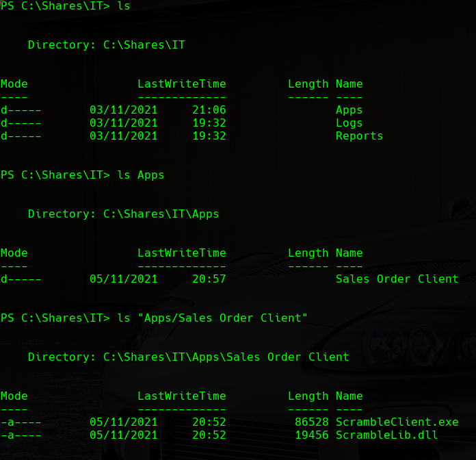Click the Sales Order Client directory path line
The image size is (476, 460).
[x=188, y=357]
